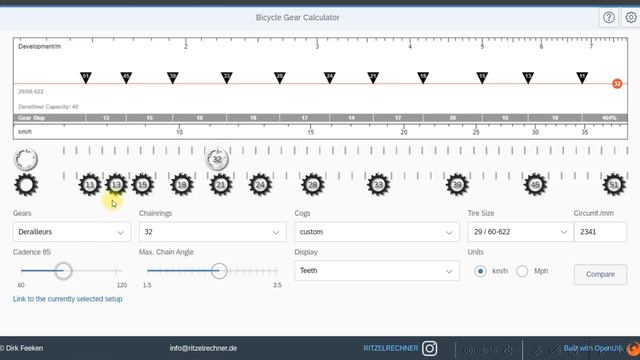Click the orange 32 chainring marker
Image resolution: width=640 pixels, height=360 pixels.
(617, 84)
